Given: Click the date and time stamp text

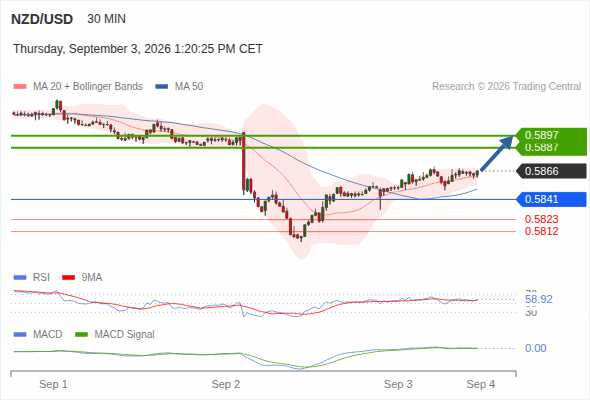Looking at the screenshot, I should 138,49.
